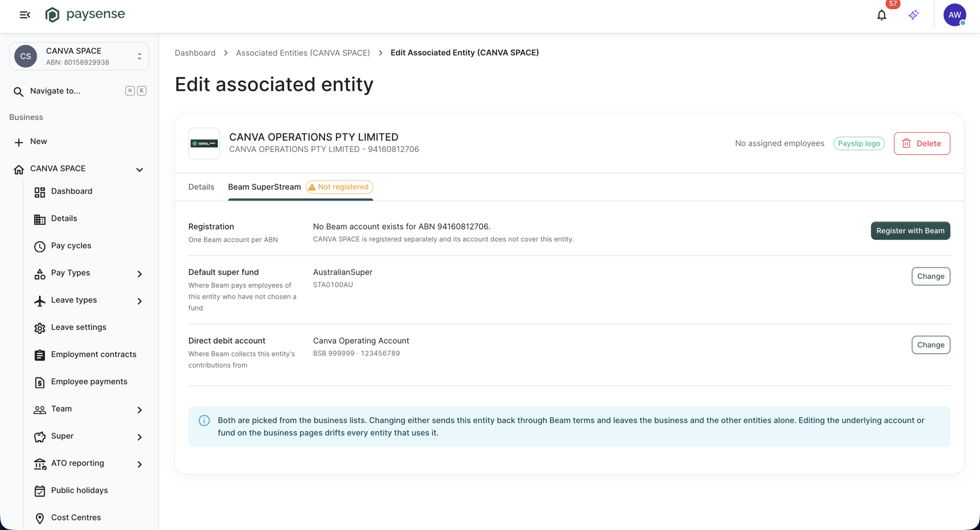Click the Pay Types shapes icon

(x=40, y=274)
